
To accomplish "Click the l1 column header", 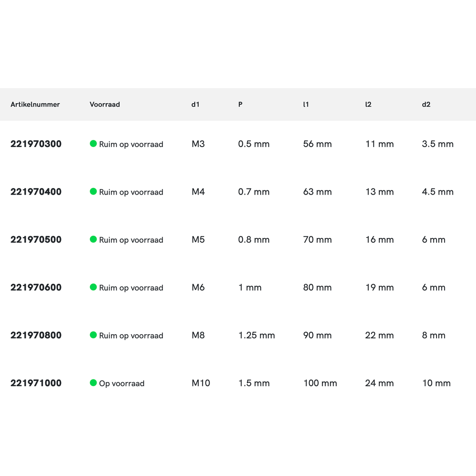I will tap(306, 104).
